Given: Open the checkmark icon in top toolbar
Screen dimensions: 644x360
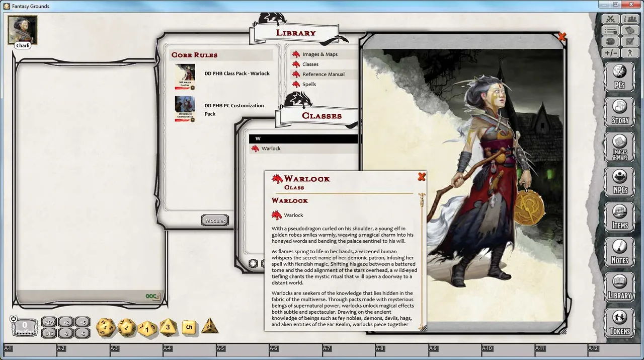Looking at the screenshot, I should point(629,41).
